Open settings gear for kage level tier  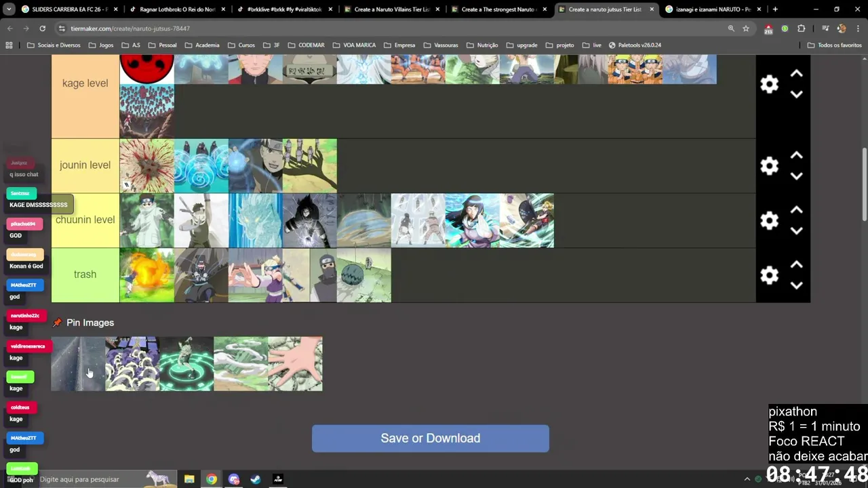tap(769, 84)
